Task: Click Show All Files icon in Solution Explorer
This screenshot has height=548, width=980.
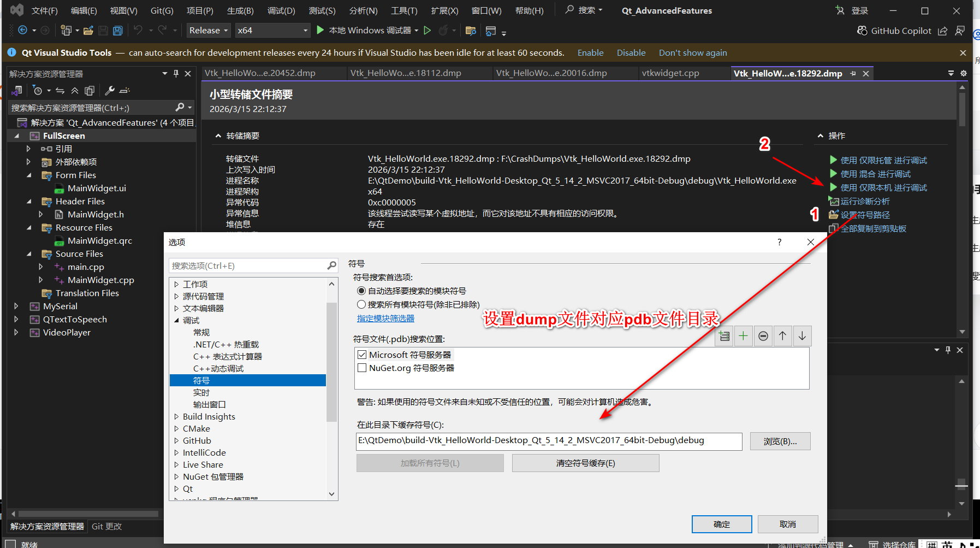Action: click(90, 90)
